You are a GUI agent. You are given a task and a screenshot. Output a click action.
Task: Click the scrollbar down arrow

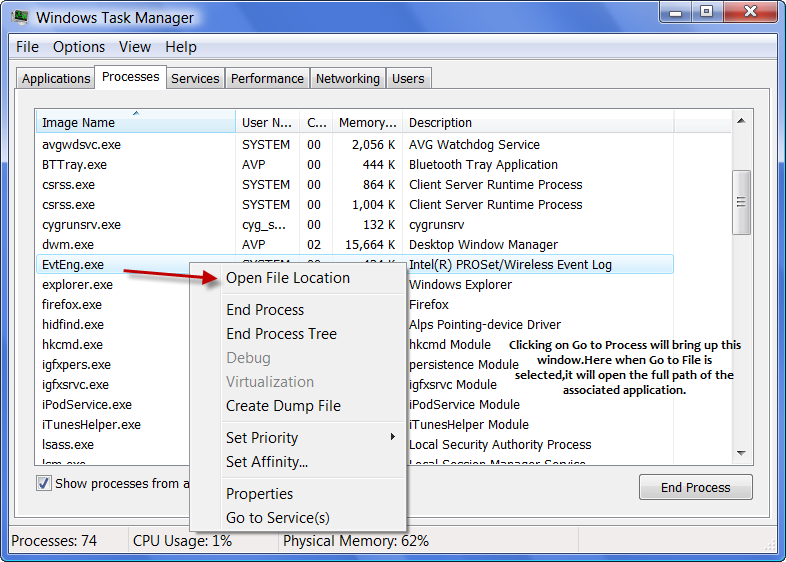741,453
